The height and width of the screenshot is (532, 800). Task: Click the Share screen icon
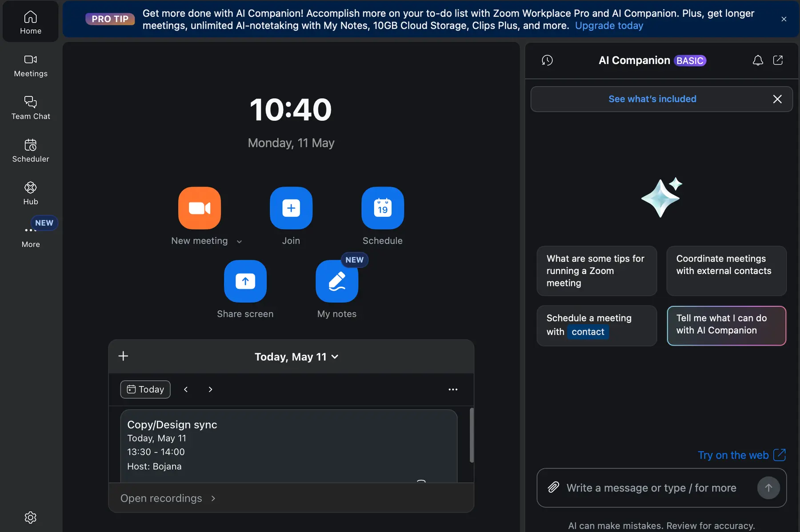click(x=245, y=281)
